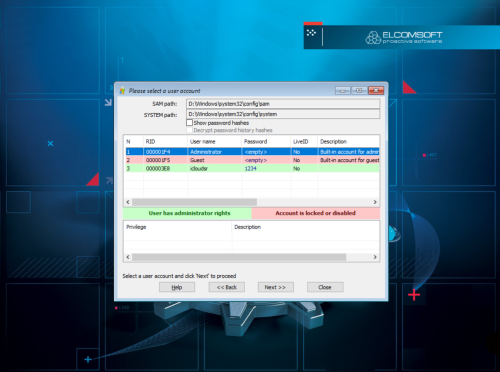This screenshot has width=500, height=372.
Task: Click the Elcomsoft logo icon
Action: pyautogui.click(x=373, y=37)
